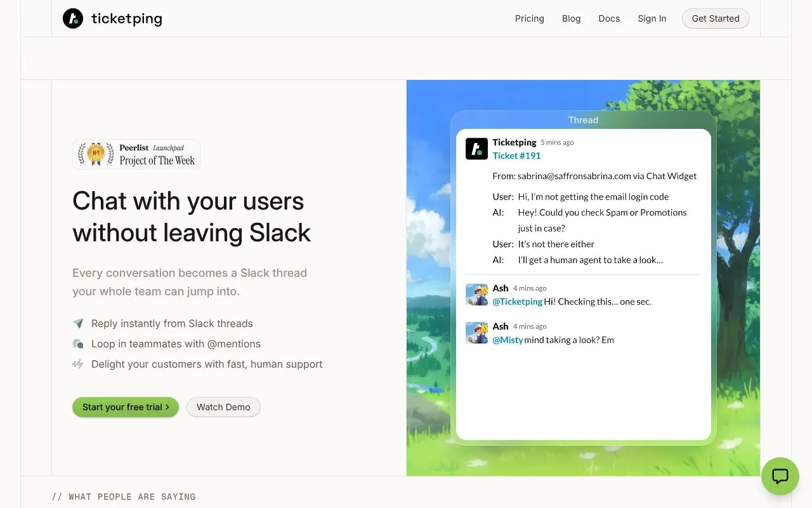Click 'Hey! Could you check Spam or Promotions'

coord(602,213)
